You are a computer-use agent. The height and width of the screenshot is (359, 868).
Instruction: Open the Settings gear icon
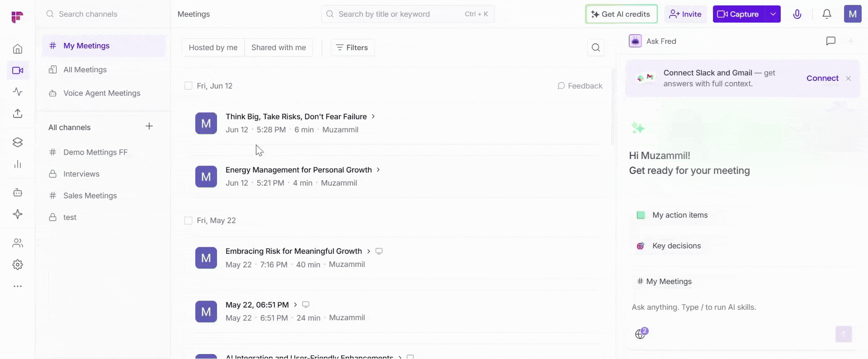(18, 265)
